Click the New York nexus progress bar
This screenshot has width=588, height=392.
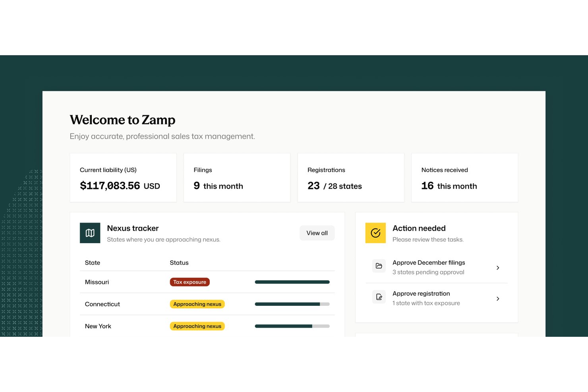[x=292, y=326]
